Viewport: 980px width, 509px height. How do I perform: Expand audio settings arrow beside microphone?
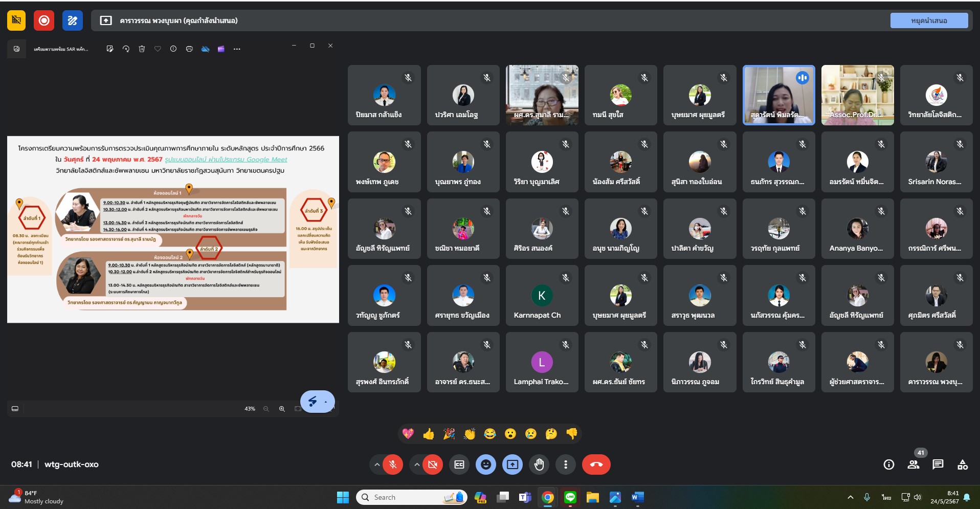(x=377, y=464)
